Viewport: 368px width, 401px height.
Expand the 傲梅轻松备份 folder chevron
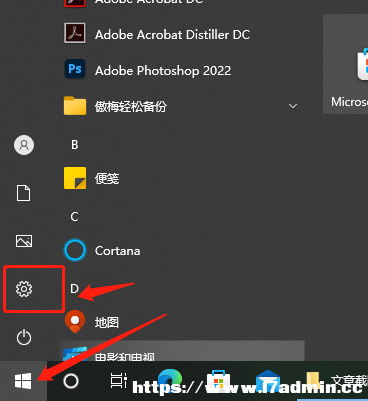click(293, 106)
